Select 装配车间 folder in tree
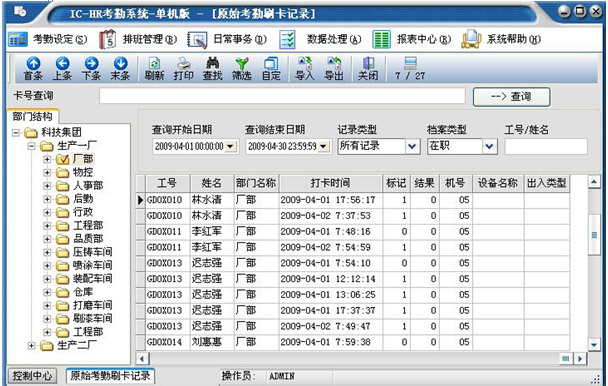Screen dimensions: 608x386 click(84, 279)
